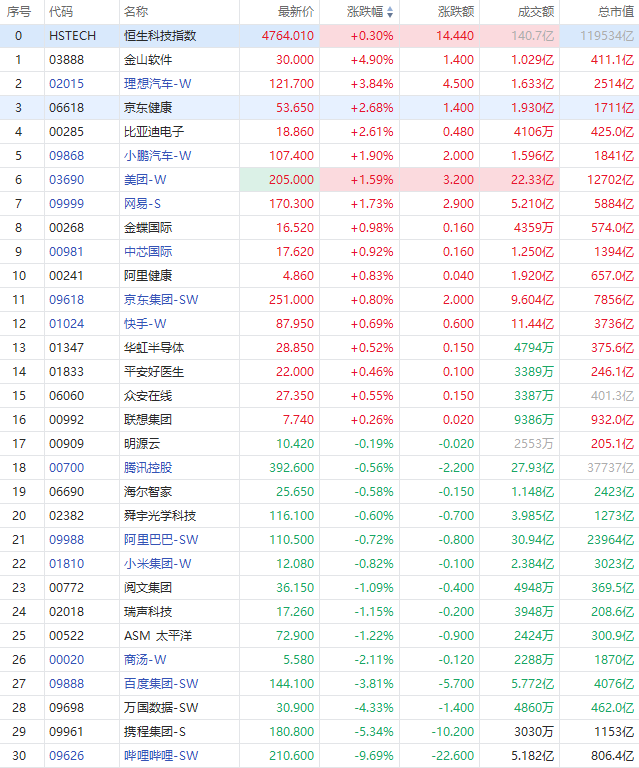Viewport: 639px width, 768px height.
Task: Sort by 涨跌额 column header
Action: tap(456, 12)
